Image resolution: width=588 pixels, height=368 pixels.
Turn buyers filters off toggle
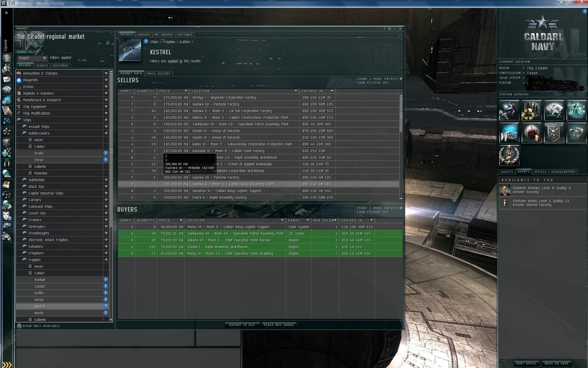tap(373, 212)
